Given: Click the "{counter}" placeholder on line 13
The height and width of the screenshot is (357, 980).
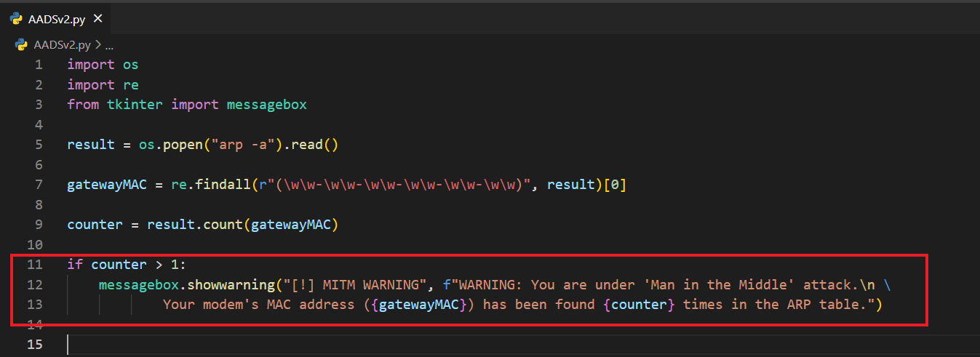Looking at the screenshot, I should click(641, 304).
